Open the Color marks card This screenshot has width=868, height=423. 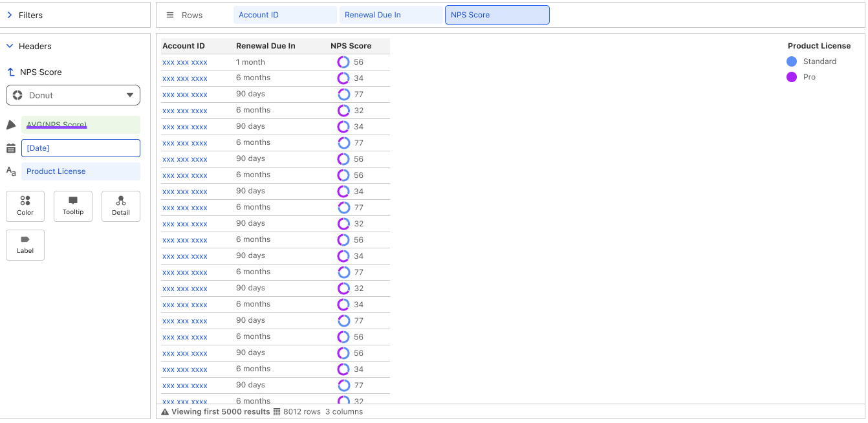(x=25, y=206)
